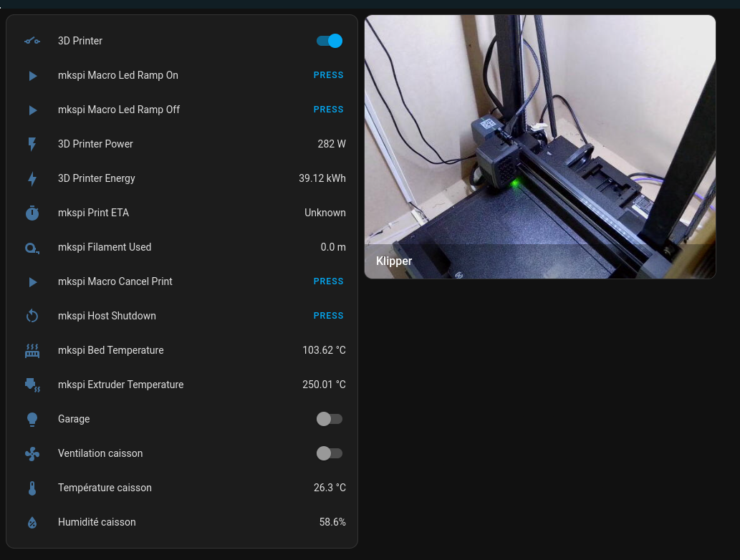The width and height of the screenshot is (740, 560).
Task: Click the Filament Used spool icon
Action: coord(32,248)
